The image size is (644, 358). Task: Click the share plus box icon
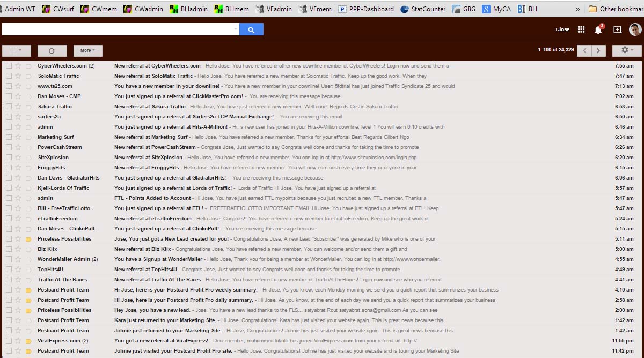(617, 29)
